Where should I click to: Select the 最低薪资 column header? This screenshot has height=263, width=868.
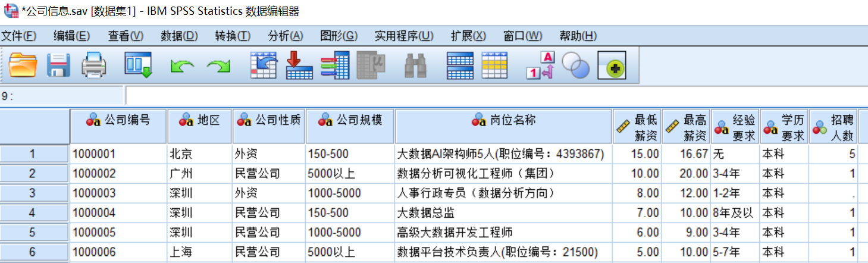pos(637,126)
